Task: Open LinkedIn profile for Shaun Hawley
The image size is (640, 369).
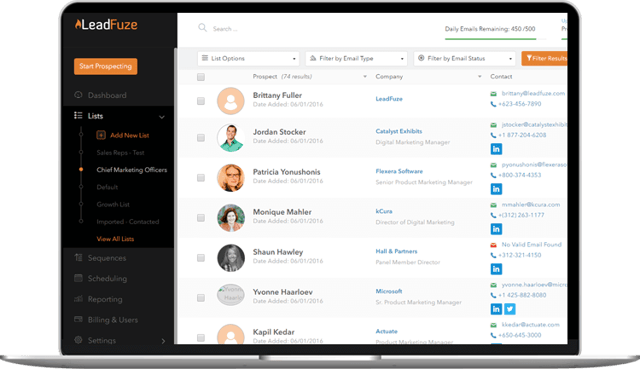Action: (496, 269)
